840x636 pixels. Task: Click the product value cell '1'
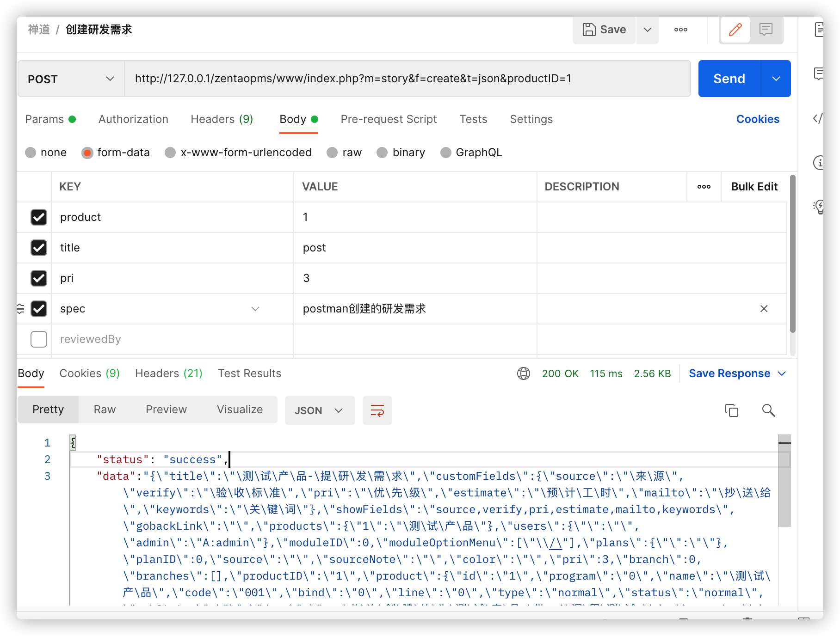(415, 217)
